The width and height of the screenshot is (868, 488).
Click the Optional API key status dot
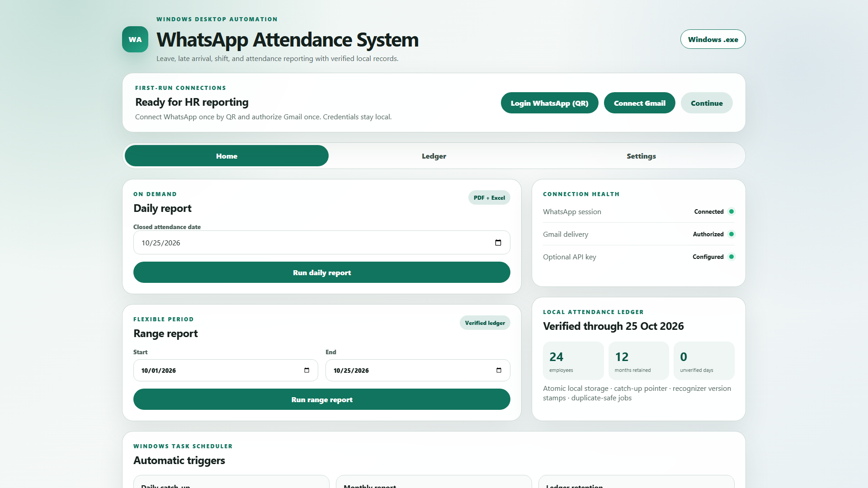731,257
